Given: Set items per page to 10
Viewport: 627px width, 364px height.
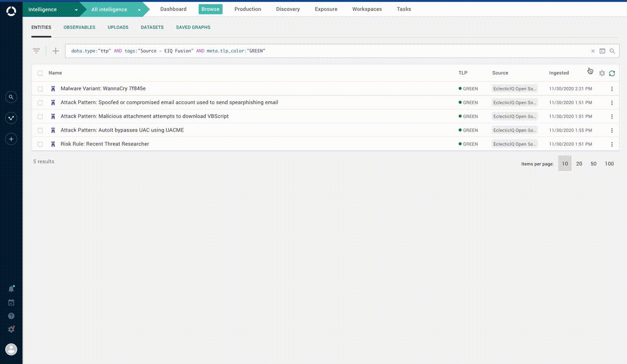Looking at the screenshot, I should [565, 164].
